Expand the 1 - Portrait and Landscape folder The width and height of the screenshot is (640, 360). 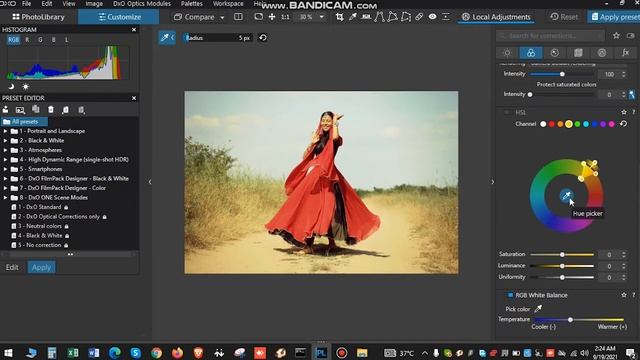[x=5, y=131]
